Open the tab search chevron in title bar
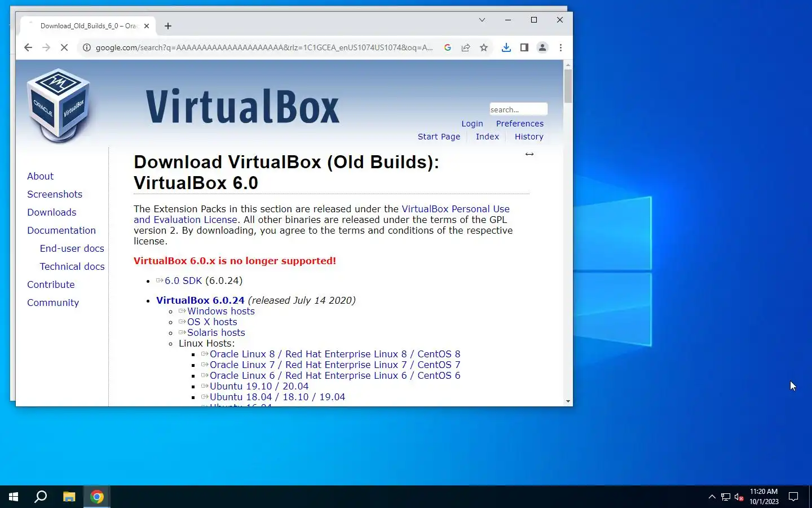This screenshot has height=508, width=812. pyautogui.click(x=482, y=20)
